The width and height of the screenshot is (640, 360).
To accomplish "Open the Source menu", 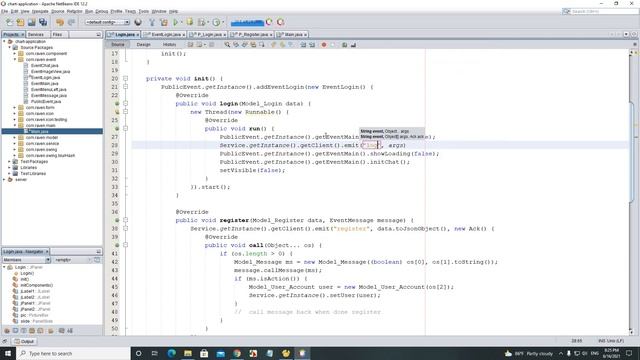I will pos(58,11).
